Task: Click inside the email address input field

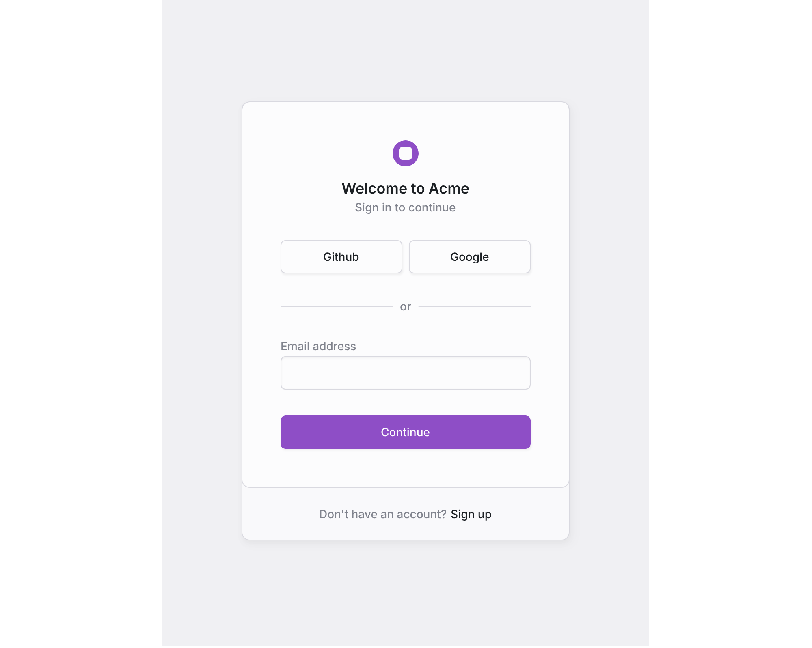Action: (x=405, y=372)
